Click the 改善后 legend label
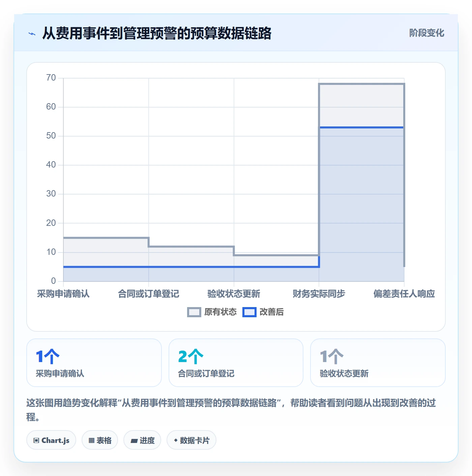The width and height of the screenshot is (472, 476). (272, 312)
